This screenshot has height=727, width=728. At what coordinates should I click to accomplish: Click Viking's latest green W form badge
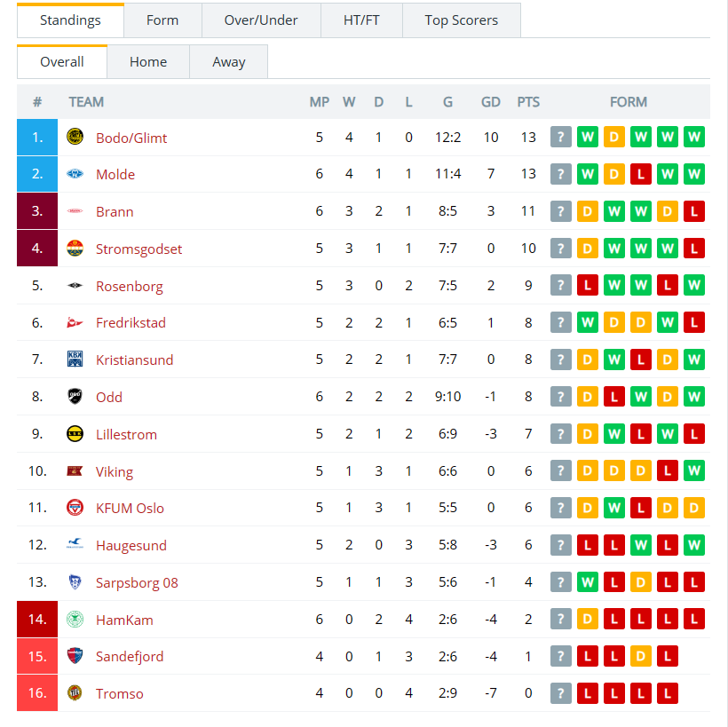(694, 470)
